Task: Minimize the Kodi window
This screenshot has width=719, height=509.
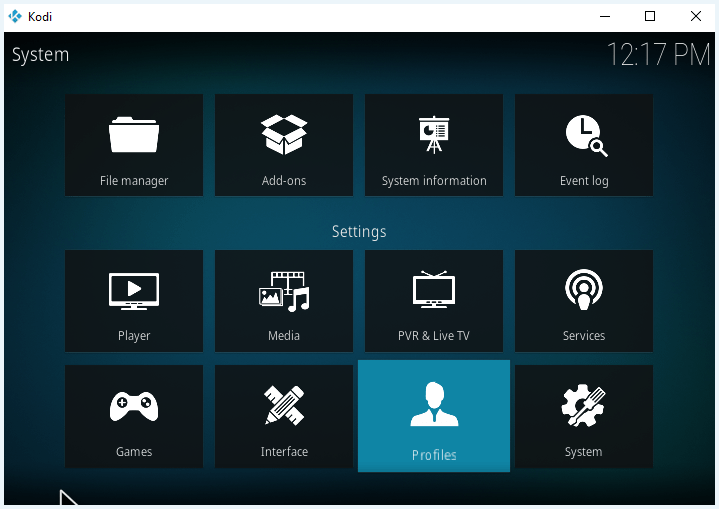Action: 605,17
